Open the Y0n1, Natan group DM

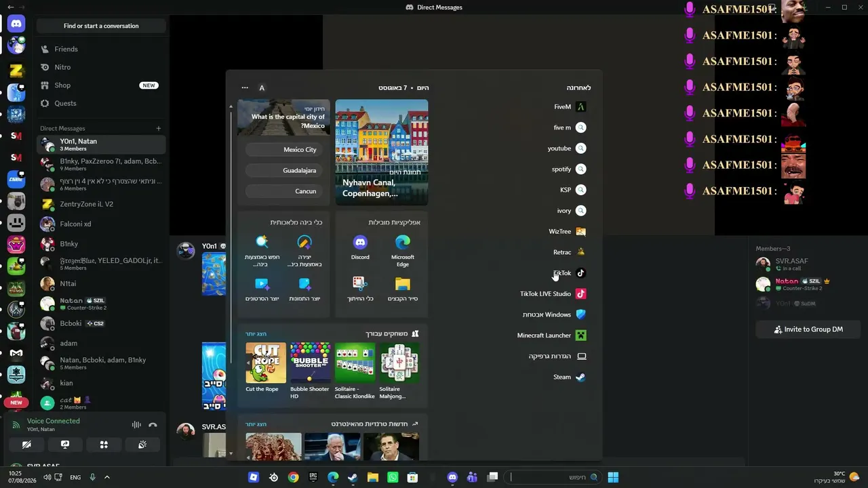[x=101, y=144]
